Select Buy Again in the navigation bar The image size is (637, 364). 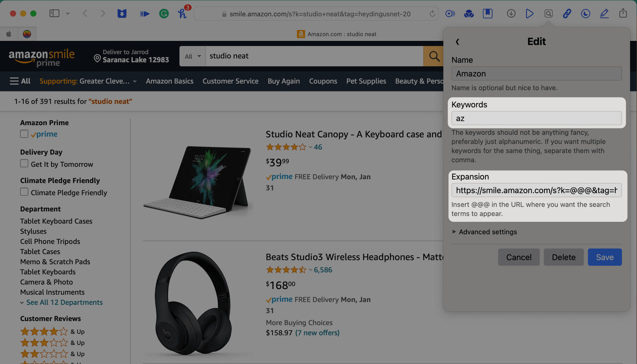[284, 81]
